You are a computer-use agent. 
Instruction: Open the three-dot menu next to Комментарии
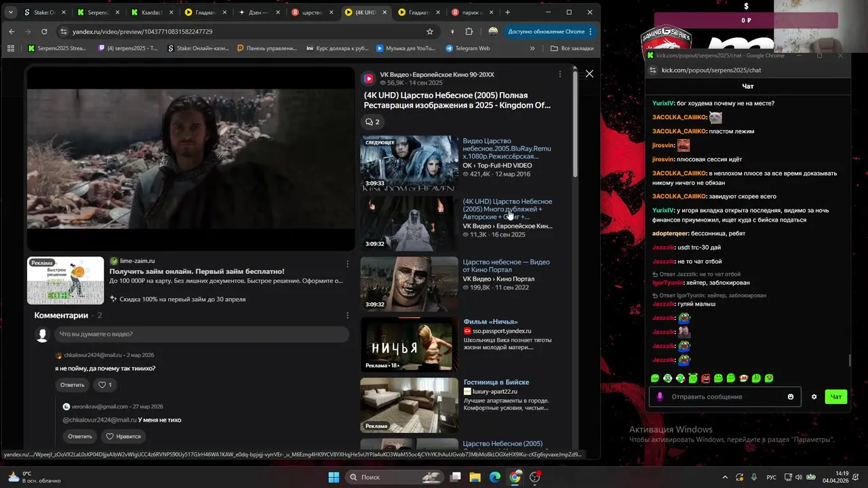pyautogui.click(x=348, y=315)
